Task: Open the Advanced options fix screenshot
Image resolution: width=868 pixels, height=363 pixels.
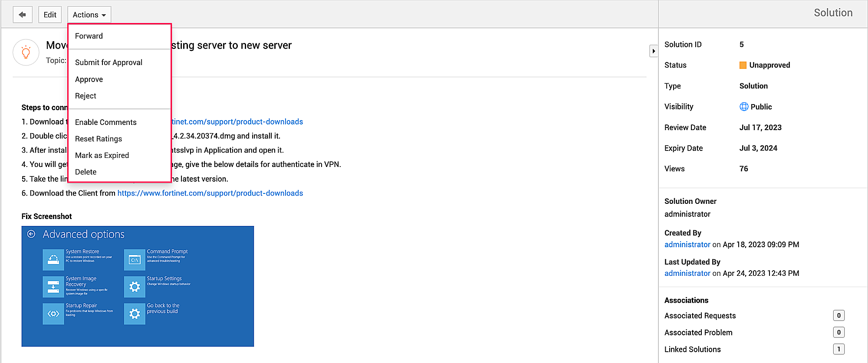Action: tap(138, 286)
